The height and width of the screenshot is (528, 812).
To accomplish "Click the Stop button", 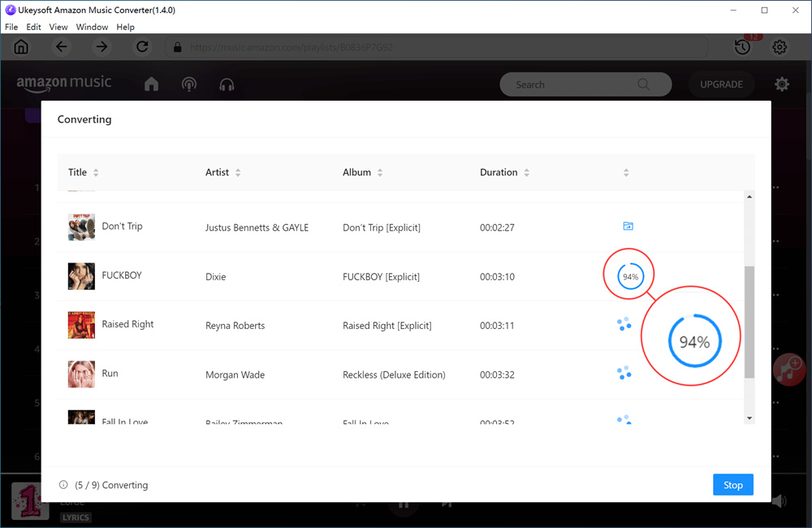I will [732, 485].
